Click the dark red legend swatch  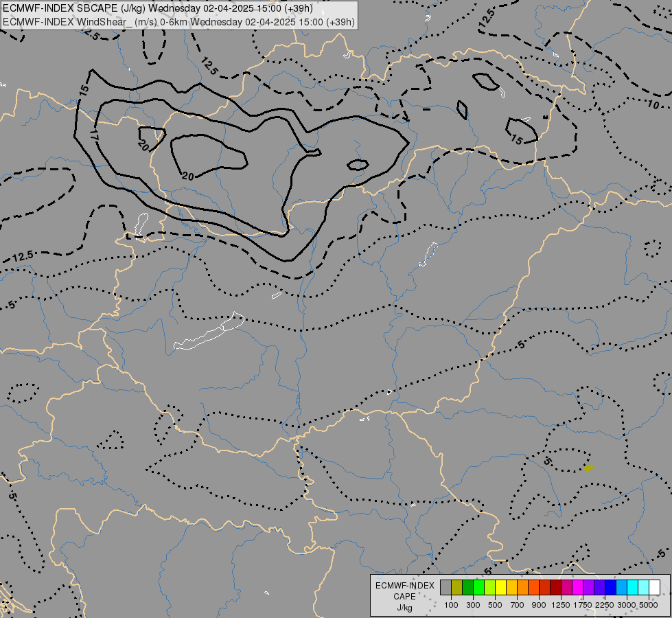click(x=555, y=587)
